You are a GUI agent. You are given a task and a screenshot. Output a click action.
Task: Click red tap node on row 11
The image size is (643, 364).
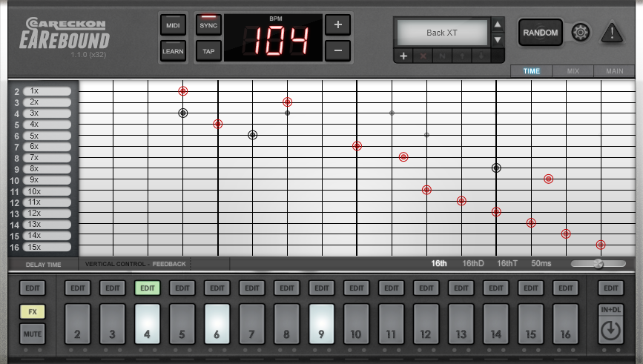point(426,190)
